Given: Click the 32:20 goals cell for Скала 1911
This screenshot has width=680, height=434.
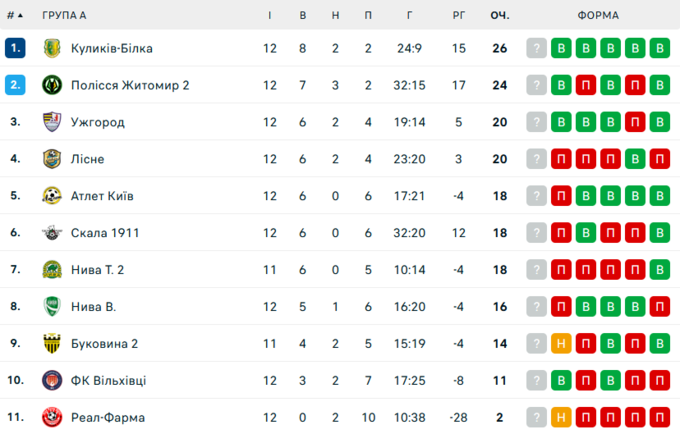Looking at the screenshot, I should point(410,233).
